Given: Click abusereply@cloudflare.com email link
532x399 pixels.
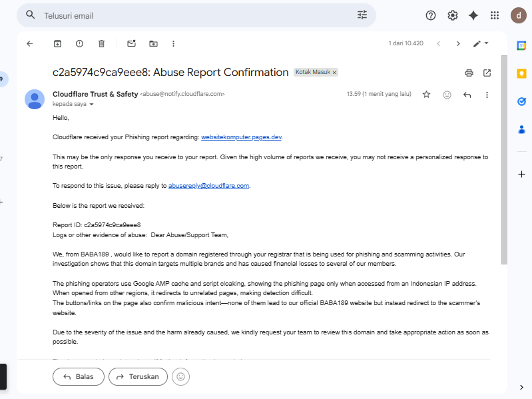Looking at the screenshot, I should [x=208, y=186].
